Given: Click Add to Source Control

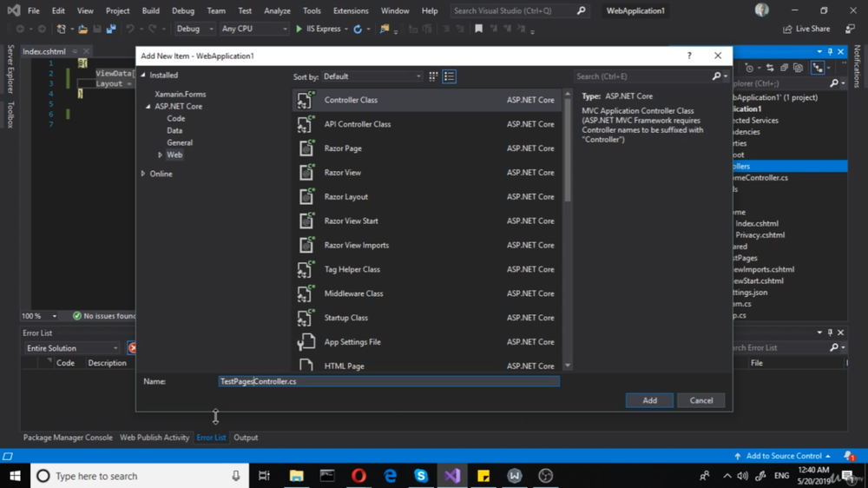Looking at the screenshot, I should click(783, 456).
